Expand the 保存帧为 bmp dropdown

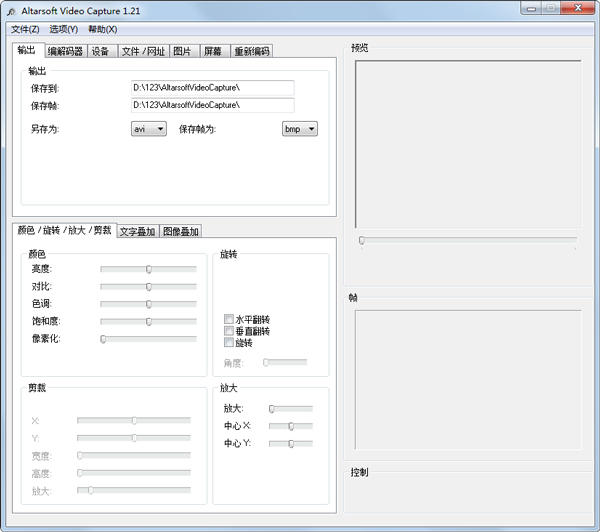pos(299,129)
